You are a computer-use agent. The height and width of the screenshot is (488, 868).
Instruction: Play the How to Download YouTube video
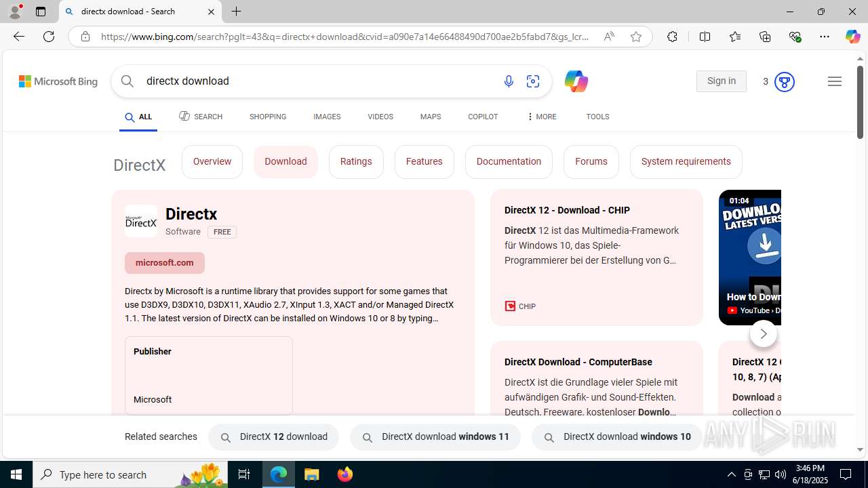click(x=750, y=258)
